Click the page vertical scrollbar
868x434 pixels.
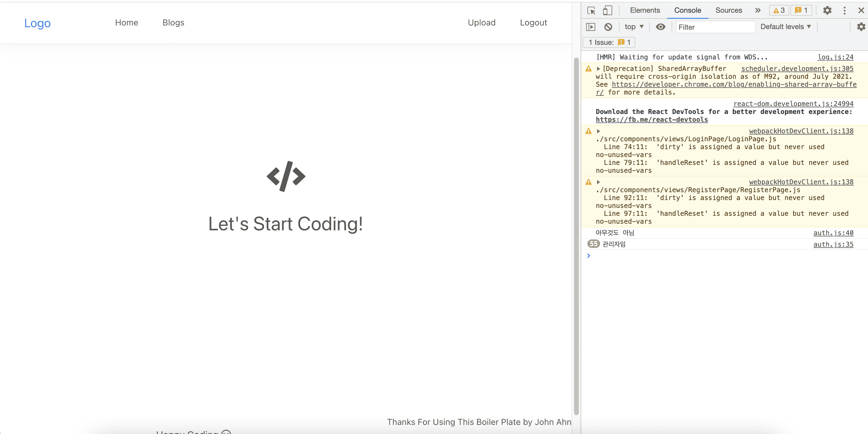click(576, 236)
